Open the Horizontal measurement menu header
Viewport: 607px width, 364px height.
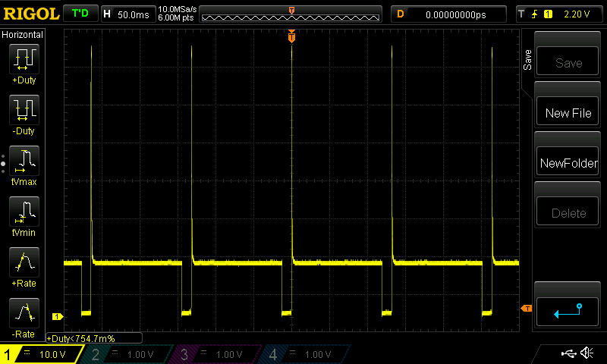(23, 35)
